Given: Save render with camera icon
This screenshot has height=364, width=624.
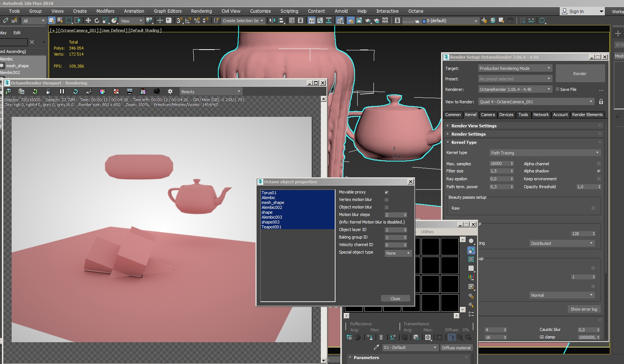Looking at the screenshot, I should point(157,91).
